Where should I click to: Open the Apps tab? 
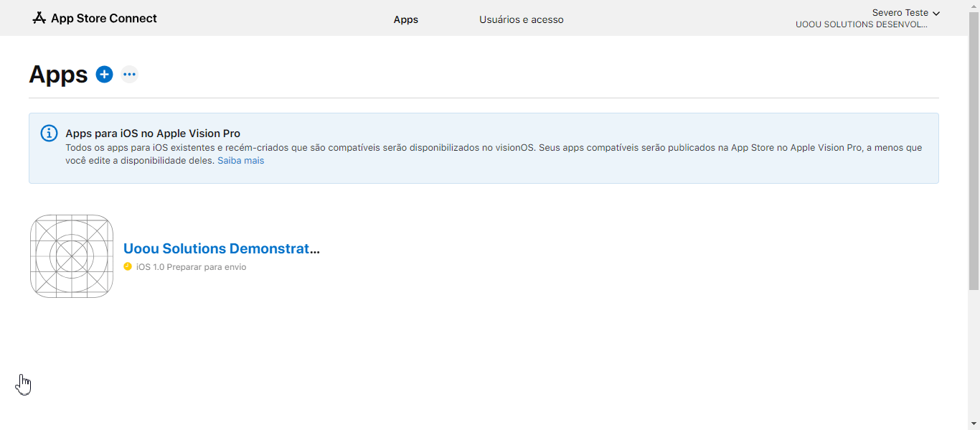click(x=406, y=19)
